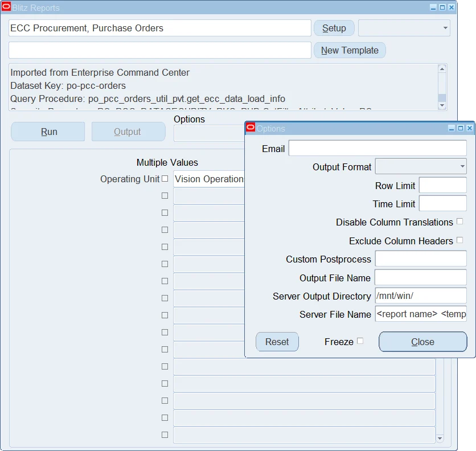
Task: Toggle the Freeze checkbox
Action: point(360,341)
